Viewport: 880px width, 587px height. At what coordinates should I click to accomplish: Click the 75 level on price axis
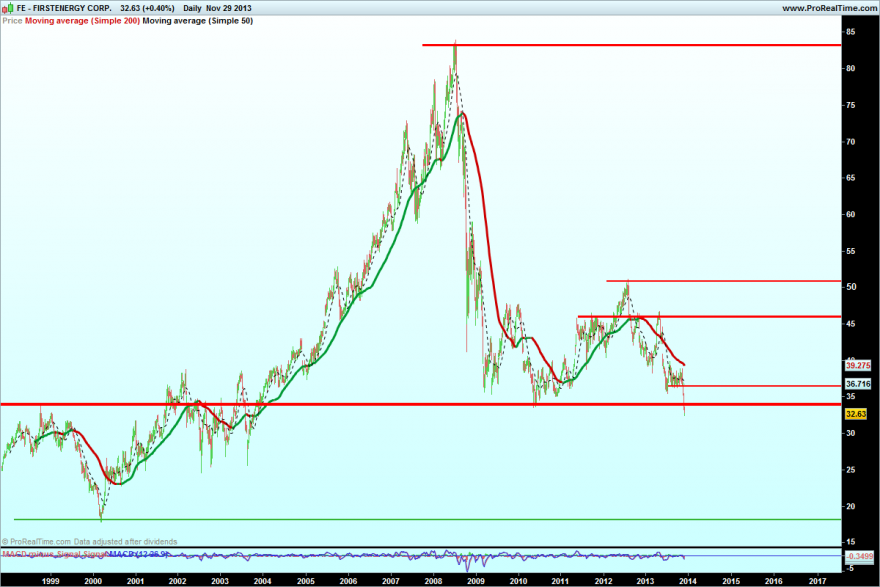tap(851, 106)
